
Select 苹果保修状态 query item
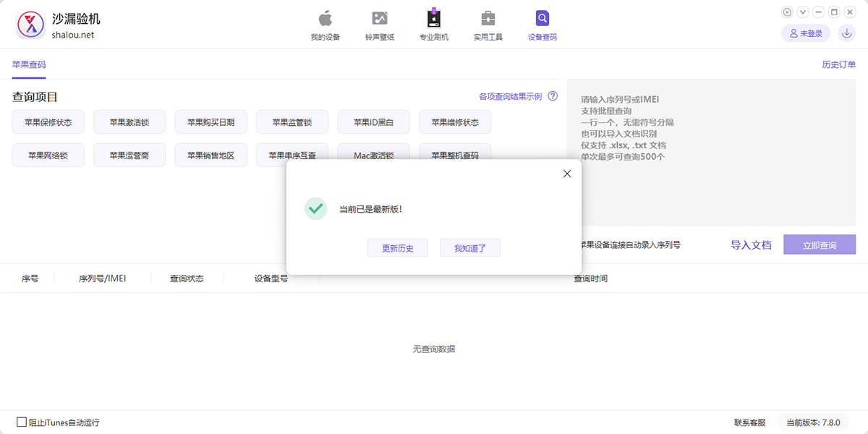click(48, 122)
